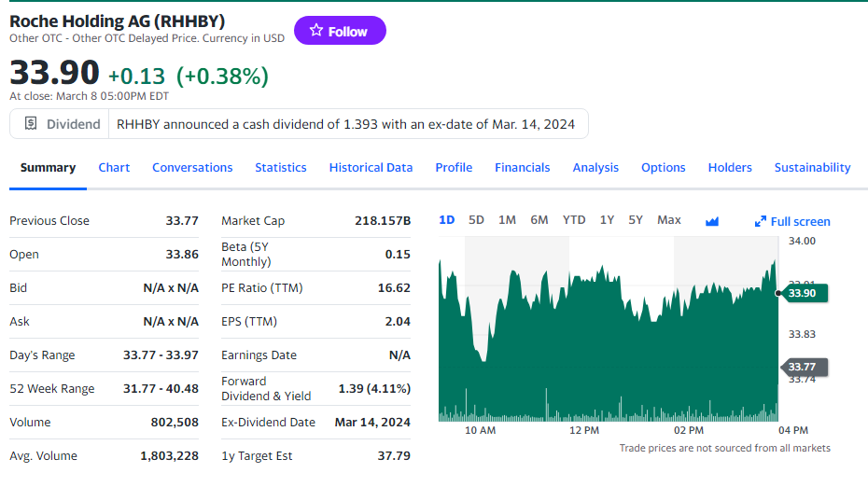The height and width of the screenshot is (487, 868).
Task: Click the 'At close: March 8 05:00PM EDT' text
Action: [x=89, y=96]
